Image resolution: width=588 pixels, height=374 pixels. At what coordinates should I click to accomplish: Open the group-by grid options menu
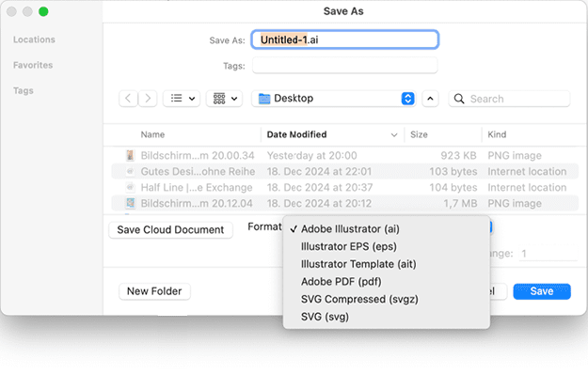tap(224, 99)
